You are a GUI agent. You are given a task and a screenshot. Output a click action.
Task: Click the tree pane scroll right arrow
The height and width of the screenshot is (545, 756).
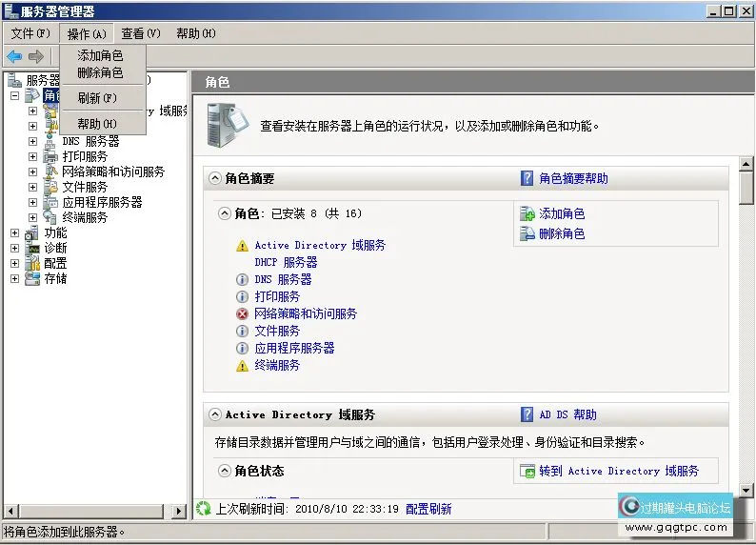coord(179,511)
